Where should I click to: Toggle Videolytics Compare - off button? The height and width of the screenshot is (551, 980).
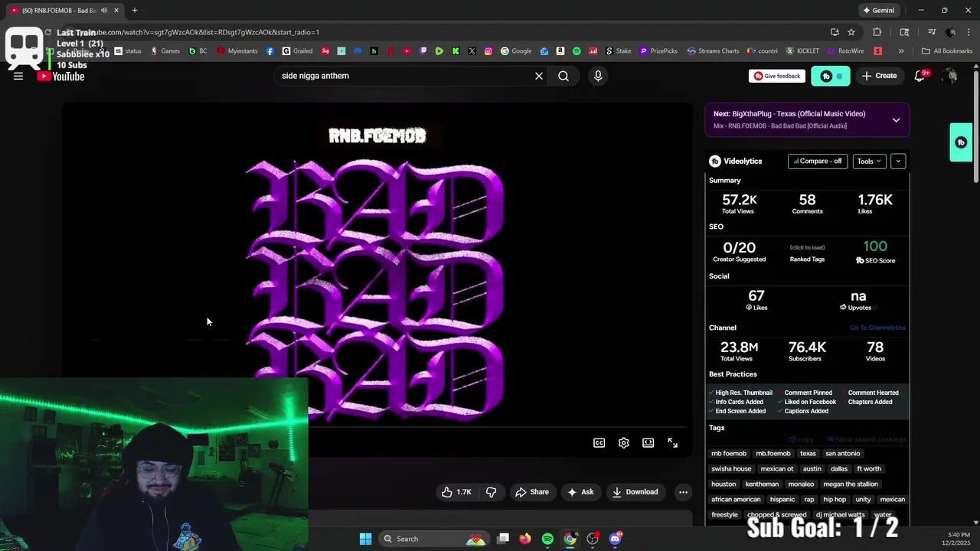pyautogui.click(x=818, y=161)
